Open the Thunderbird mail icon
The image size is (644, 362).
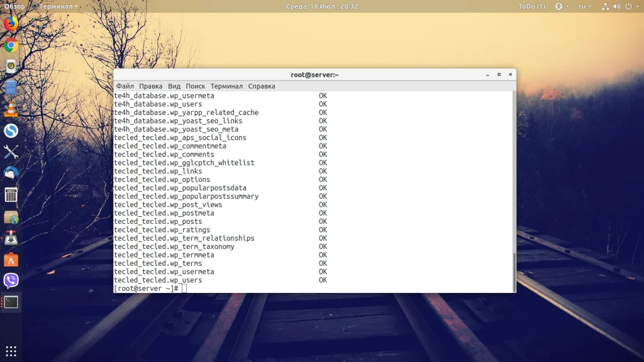(11, 173)
